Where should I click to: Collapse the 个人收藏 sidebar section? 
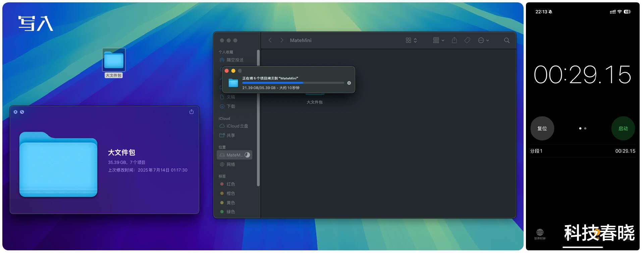(x=226, y=52)
